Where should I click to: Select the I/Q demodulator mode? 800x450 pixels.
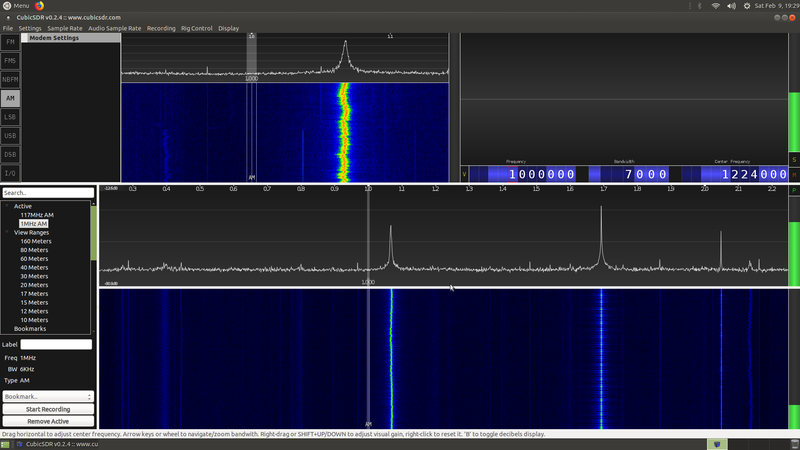coord(10,173)
